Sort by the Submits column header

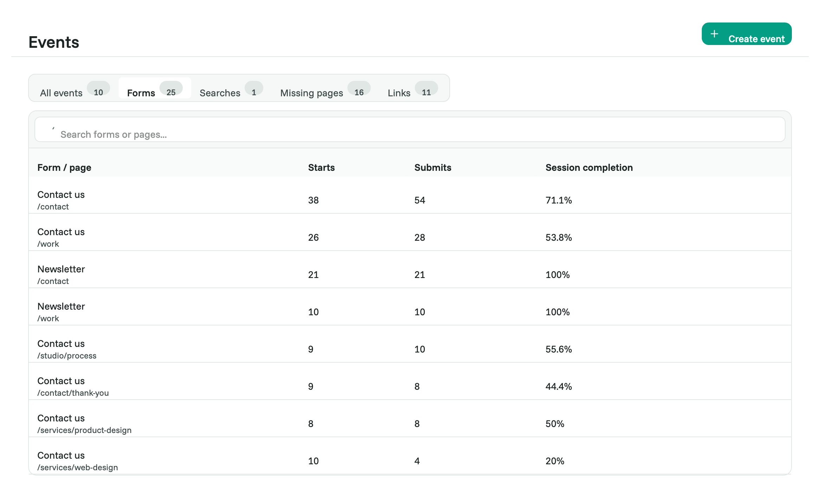[x=433, y=168]
